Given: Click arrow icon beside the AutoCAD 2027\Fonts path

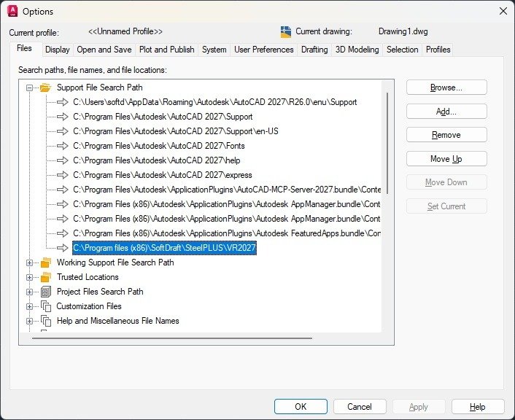Looking at the screenshot, I should point(63,146).
